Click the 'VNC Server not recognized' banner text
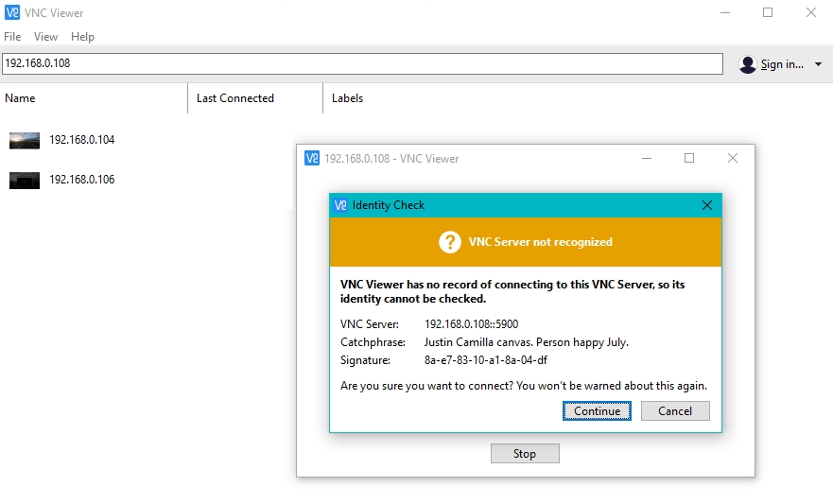Image resolution: width=833 pixels, height=504 pixels. point(540,242)
